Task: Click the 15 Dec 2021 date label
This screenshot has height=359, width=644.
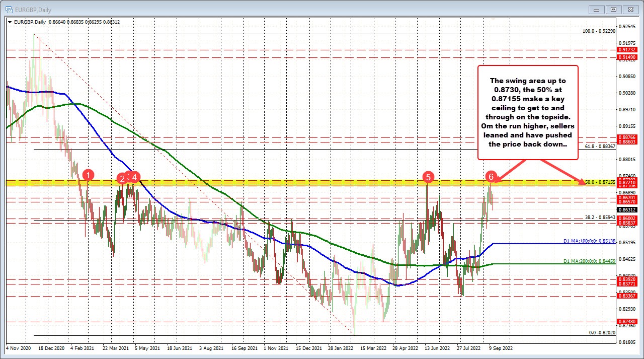Action: [x=308, y=347]
